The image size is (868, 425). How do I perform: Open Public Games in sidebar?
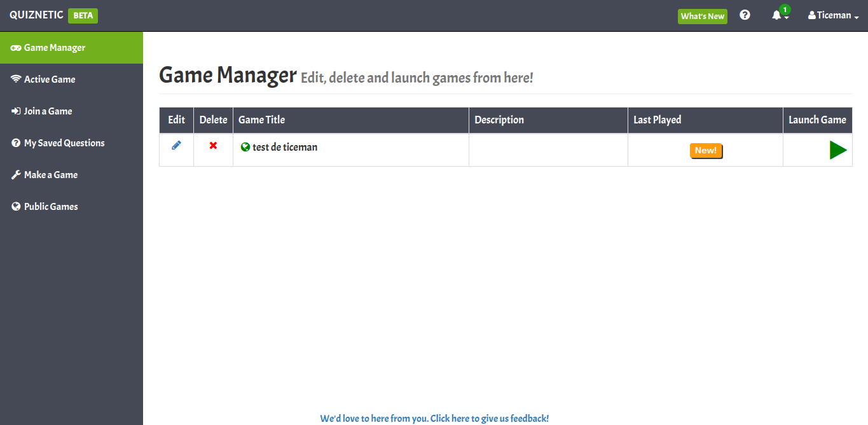pyautogui.click(x=71, y=207)
